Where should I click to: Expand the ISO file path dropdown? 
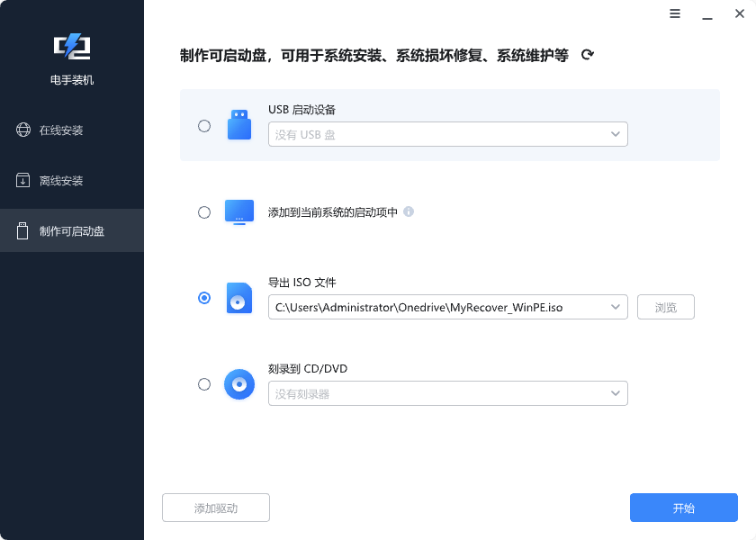point(617,306)
